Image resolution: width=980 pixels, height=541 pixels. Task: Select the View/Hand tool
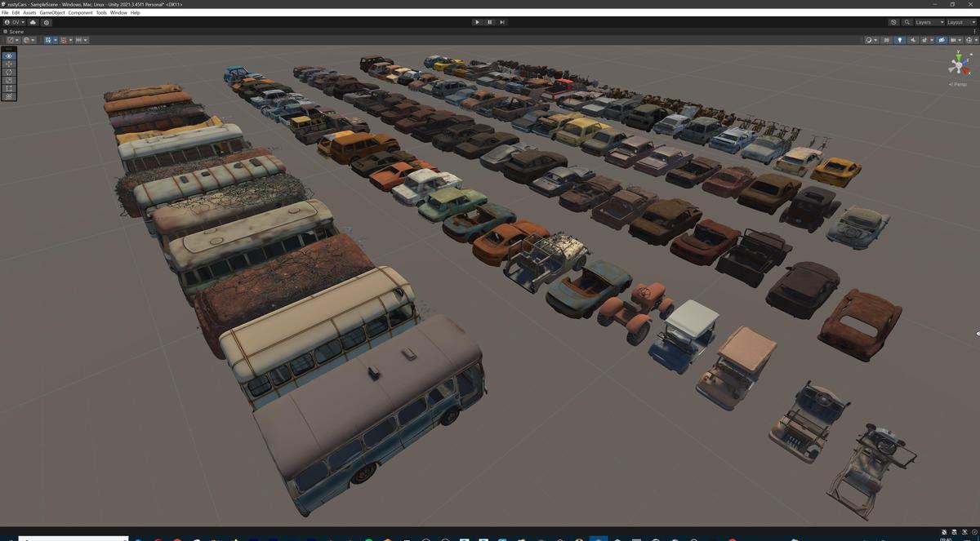coord(8,55)
